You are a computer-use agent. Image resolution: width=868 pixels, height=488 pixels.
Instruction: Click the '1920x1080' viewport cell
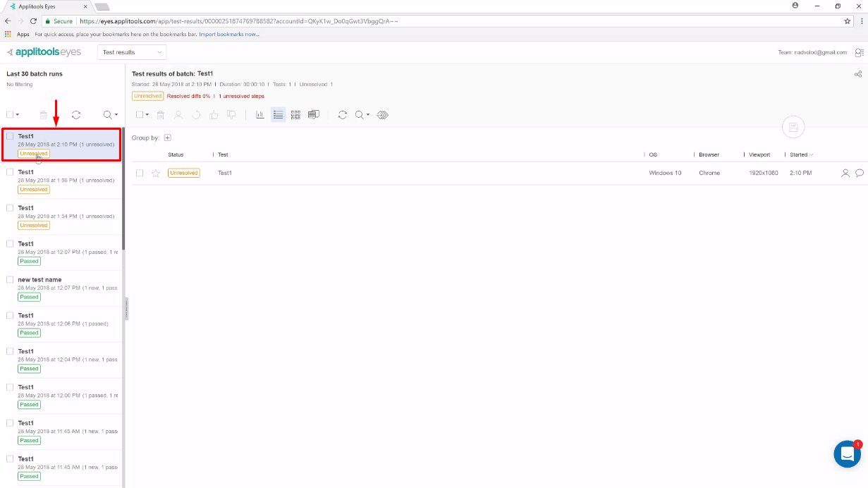point(764,173)
